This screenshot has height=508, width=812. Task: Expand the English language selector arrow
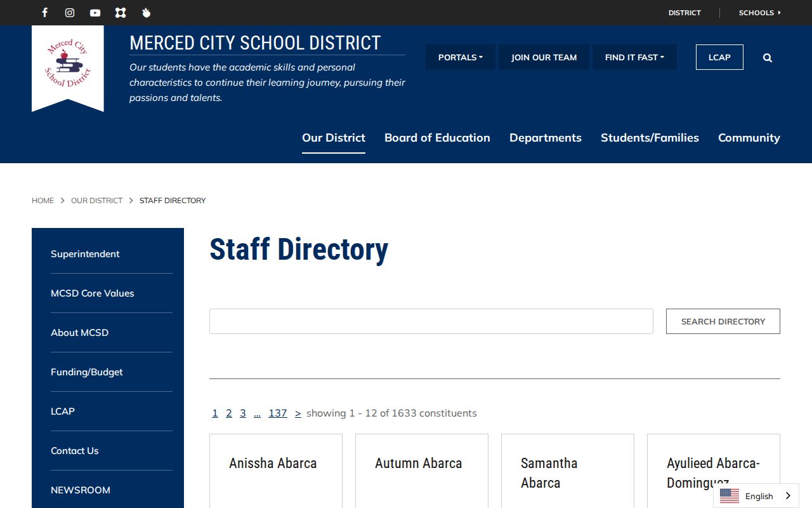[789, 496]
